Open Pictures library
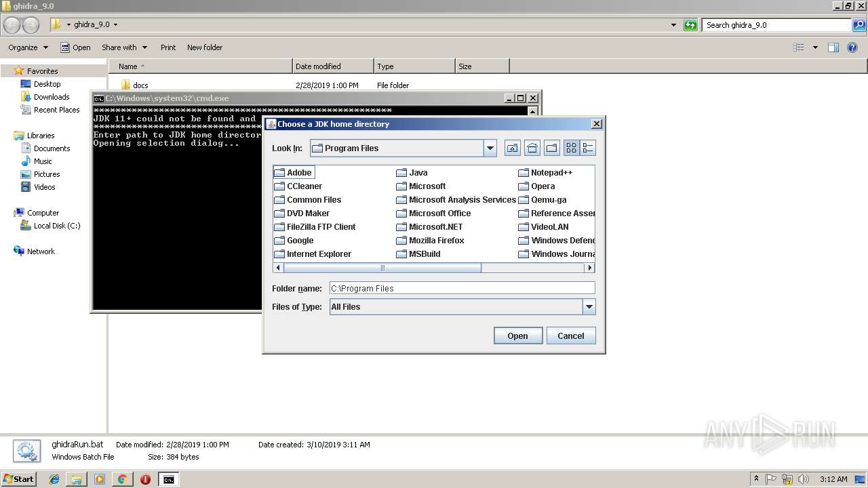The width and height of the screenshot is (868, 488). (41, 174)
